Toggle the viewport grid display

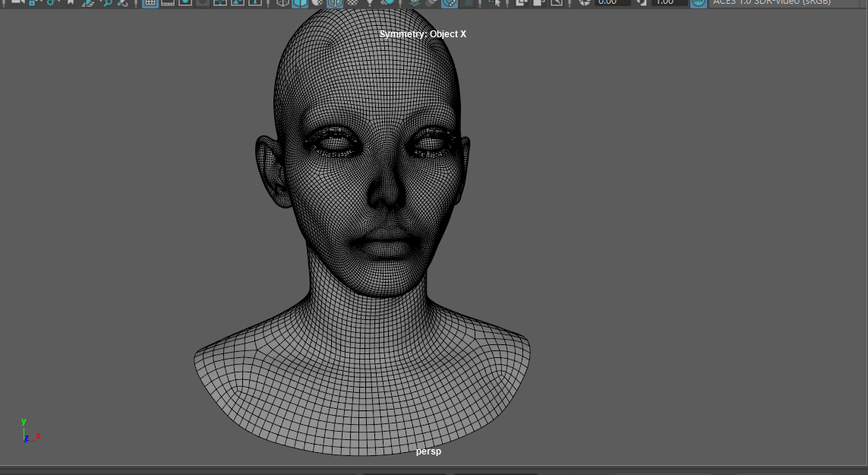(x=150, y=2)
